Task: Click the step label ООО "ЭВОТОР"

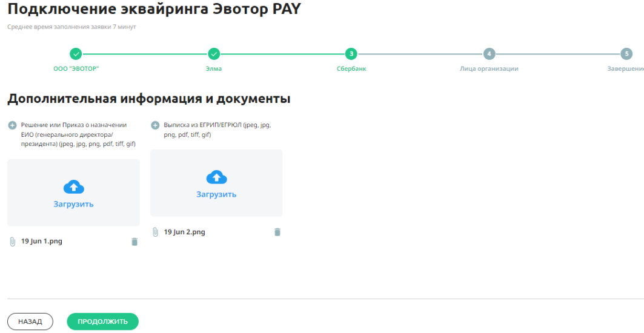Action: pos(76,68)
